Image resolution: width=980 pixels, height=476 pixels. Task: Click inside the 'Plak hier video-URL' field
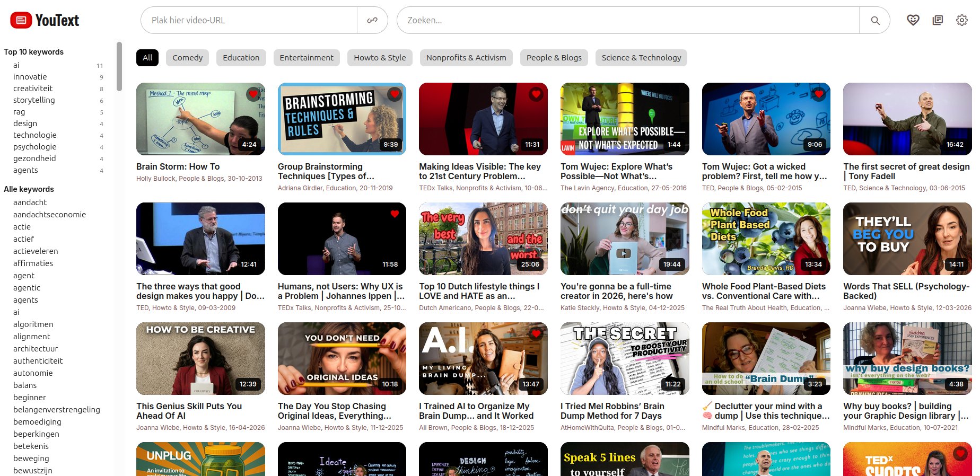[249, 20]
